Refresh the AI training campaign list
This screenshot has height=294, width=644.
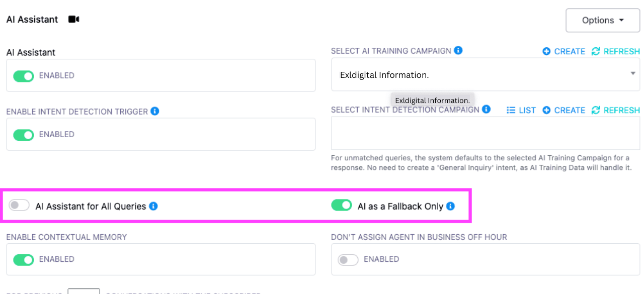point(615,51)
